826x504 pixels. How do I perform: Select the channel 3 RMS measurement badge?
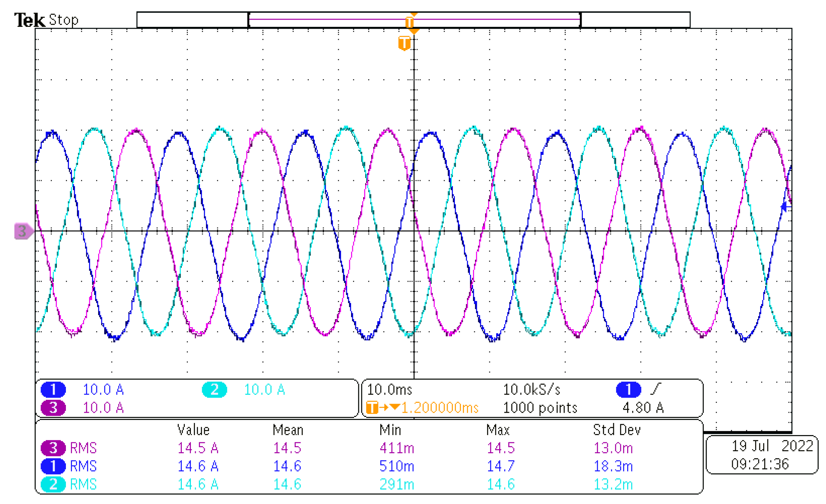(x=53, y=448)
